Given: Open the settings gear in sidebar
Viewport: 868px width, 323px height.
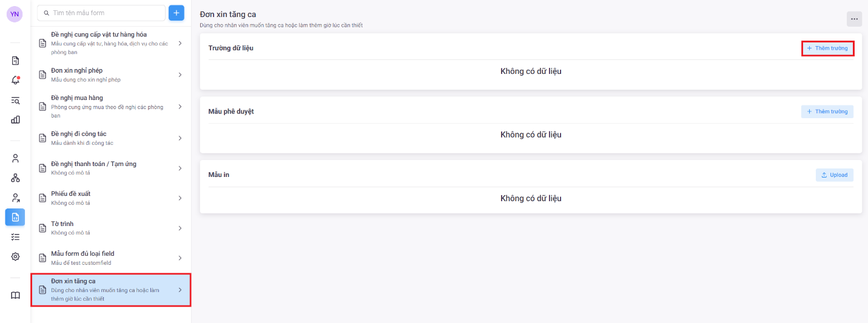Looking at the screenshot, I should click(x=16, y=256).
